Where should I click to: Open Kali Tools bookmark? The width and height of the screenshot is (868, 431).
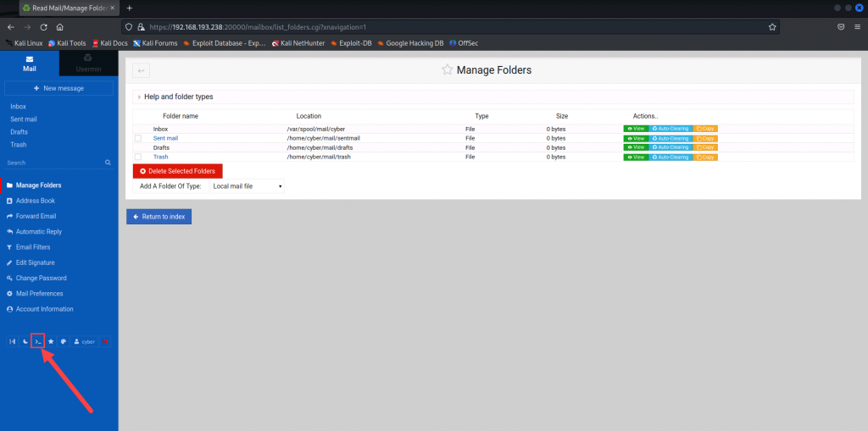tap(67, 42)
